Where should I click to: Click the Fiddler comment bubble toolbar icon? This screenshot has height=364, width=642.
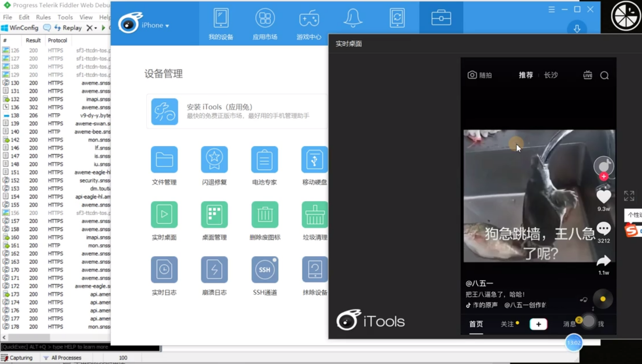click(47, 27)
